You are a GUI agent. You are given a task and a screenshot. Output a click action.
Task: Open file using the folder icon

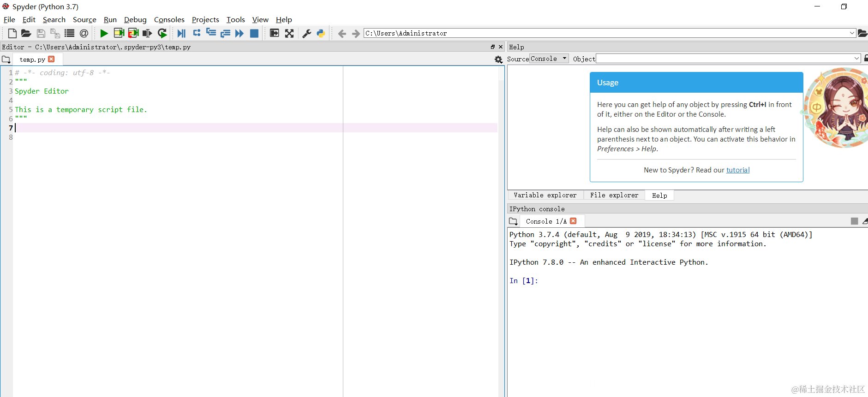pos(26,33)
